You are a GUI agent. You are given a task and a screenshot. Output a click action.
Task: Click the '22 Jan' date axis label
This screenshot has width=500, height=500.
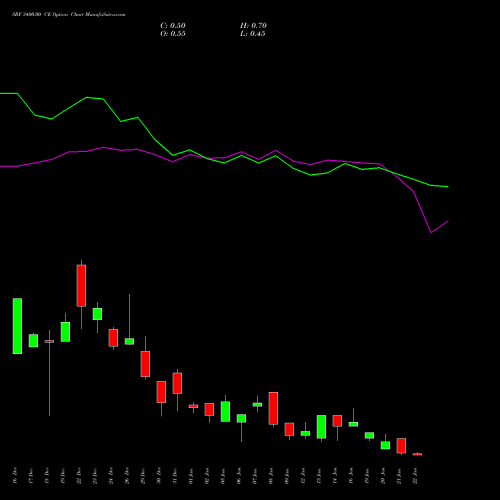[x=415, y=475]
